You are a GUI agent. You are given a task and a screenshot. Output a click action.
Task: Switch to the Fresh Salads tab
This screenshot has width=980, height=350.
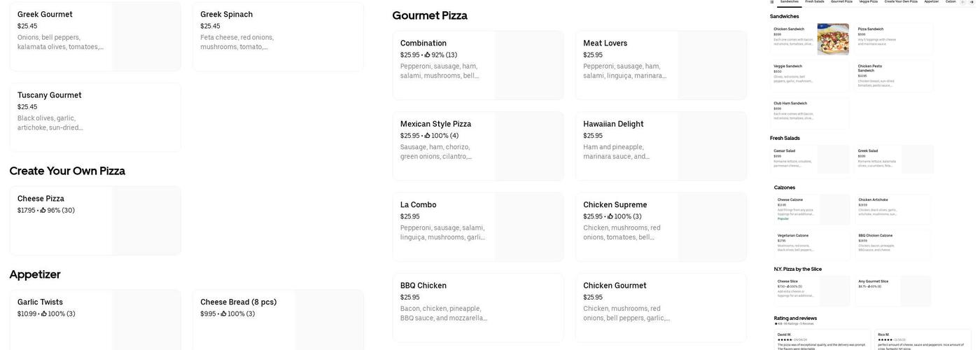click(x=814, y=2)
